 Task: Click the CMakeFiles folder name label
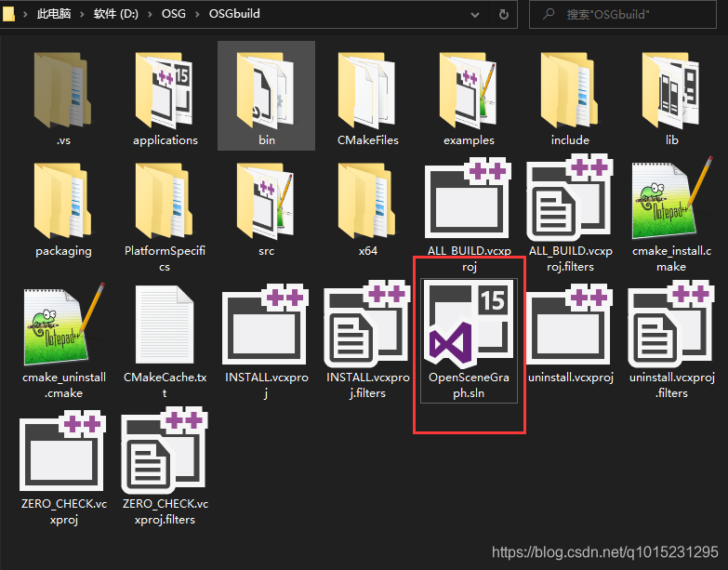(367, 140)
